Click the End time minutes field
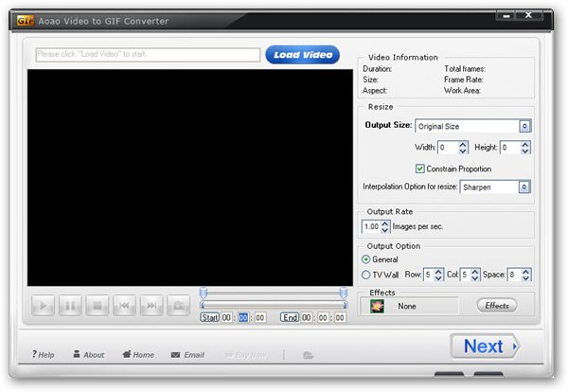Screen dimensions: 568x392 [323, 318]
